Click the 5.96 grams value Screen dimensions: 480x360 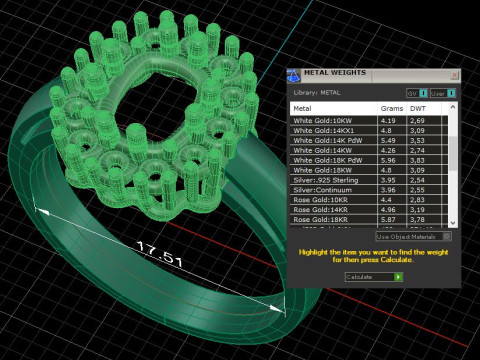(388, 160)
